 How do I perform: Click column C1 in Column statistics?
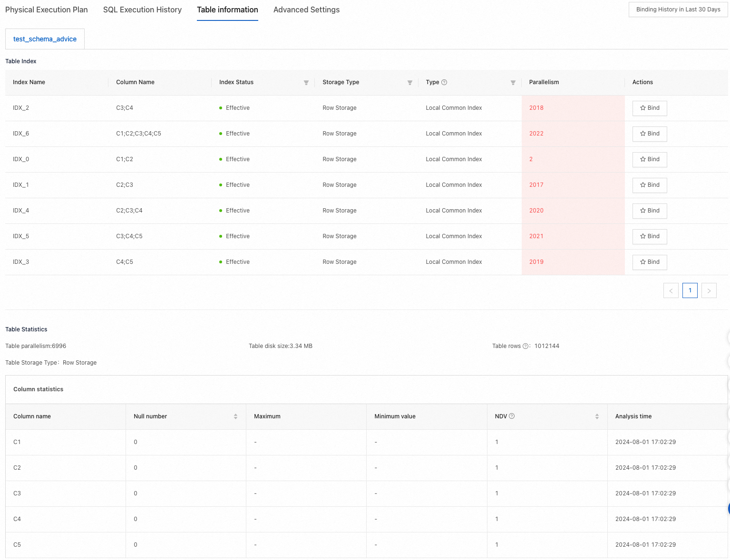17,442
